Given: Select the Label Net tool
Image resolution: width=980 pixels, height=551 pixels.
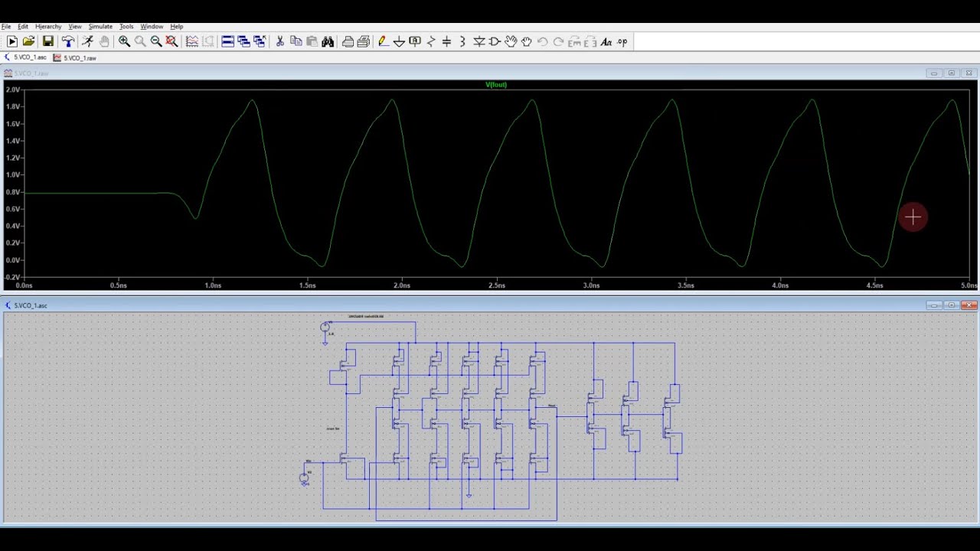Looking at the screenshot, I should click(x=415, y=41).
